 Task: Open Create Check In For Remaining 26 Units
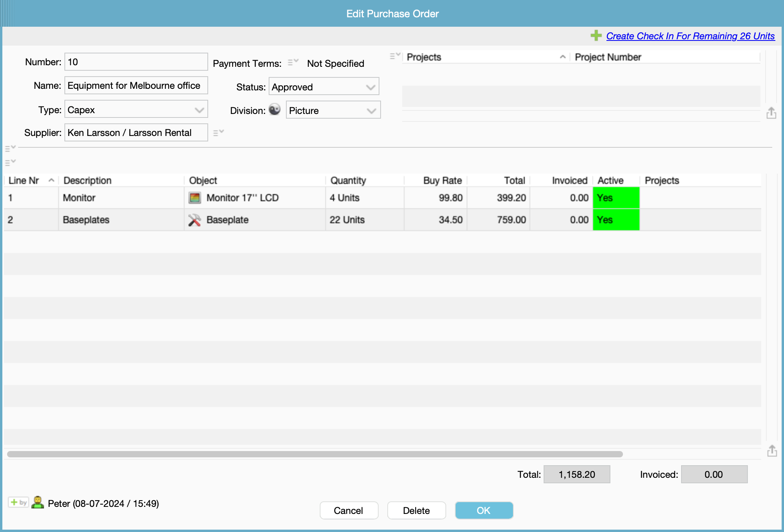coord(690,36)
